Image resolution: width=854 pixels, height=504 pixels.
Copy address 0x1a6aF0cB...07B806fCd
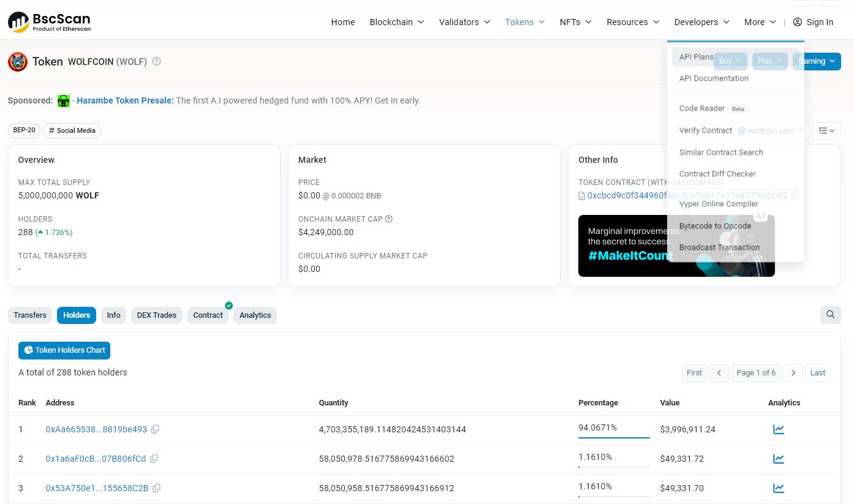(x=154, y=459)
